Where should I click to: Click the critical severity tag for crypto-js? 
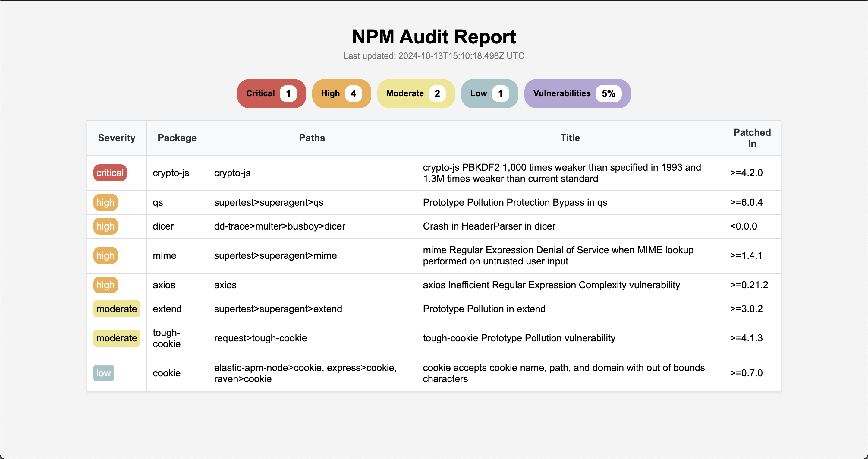110,173
